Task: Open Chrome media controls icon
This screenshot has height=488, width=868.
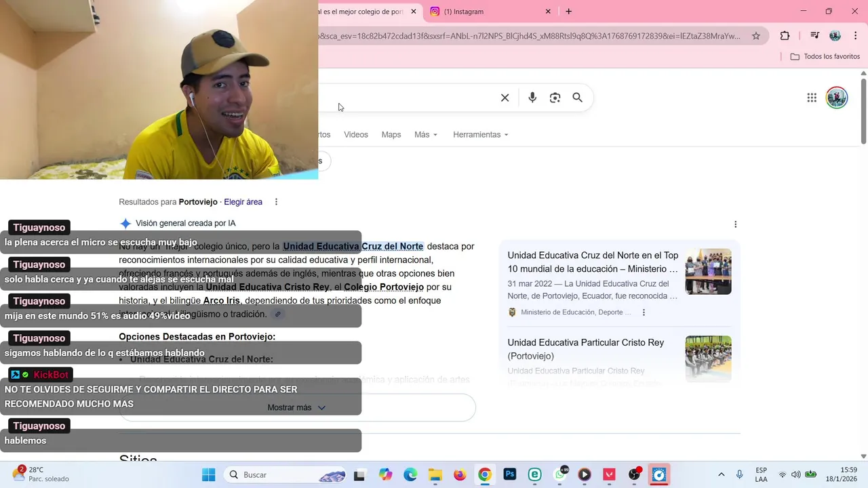Action: pos(815,36)
